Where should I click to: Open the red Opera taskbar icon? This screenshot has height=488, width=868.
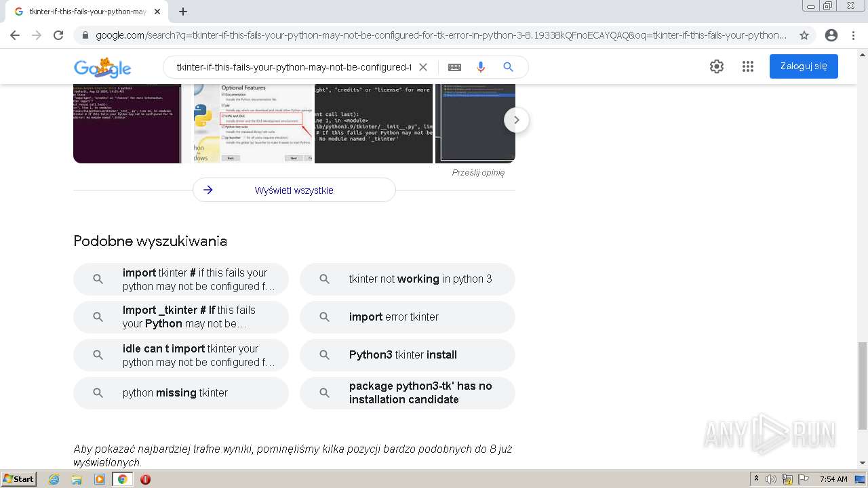pos(145,479)
